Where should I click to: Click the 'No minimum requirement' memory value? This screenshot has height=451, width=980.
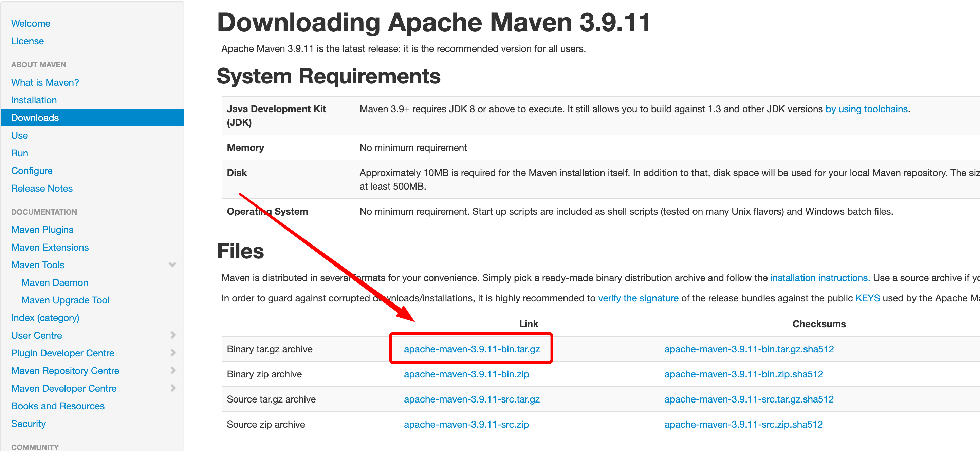(x=413, y=148)
